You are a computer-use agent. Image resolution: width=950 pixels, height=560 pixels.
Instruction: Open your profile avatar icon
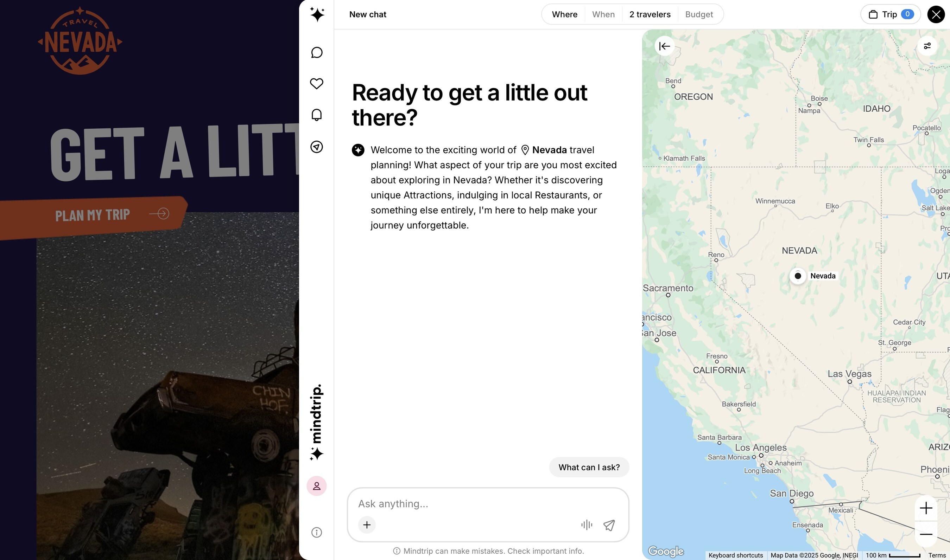(316, 486)
